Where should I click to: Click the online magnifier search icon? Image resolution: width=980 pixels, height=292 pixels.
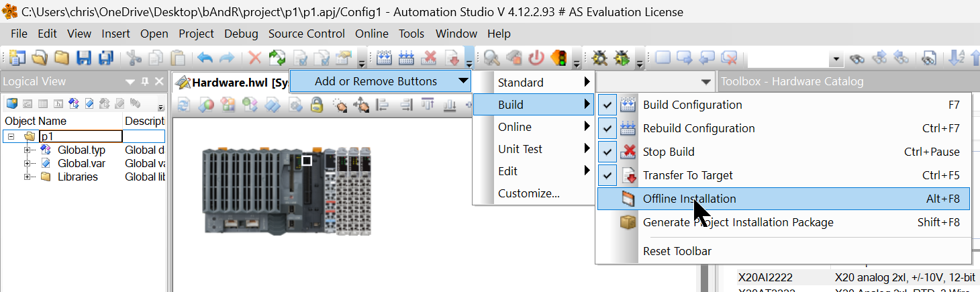(491, 58)
